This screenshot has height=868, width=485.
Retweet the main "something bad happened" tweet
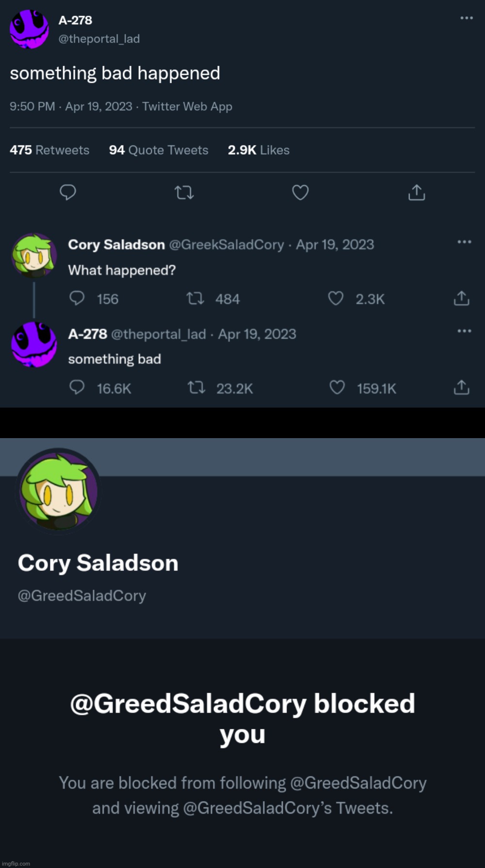tap(184, 193)
